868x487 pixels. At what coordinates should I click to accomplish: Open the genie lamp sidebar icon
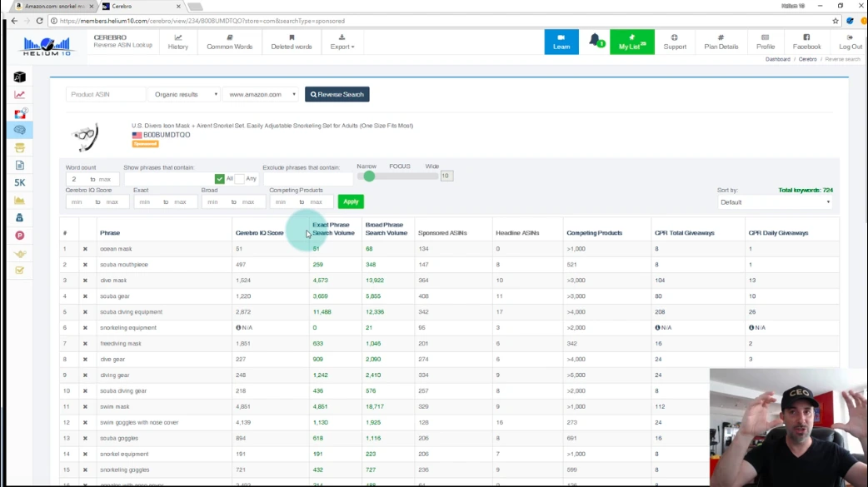pos(19,253)
